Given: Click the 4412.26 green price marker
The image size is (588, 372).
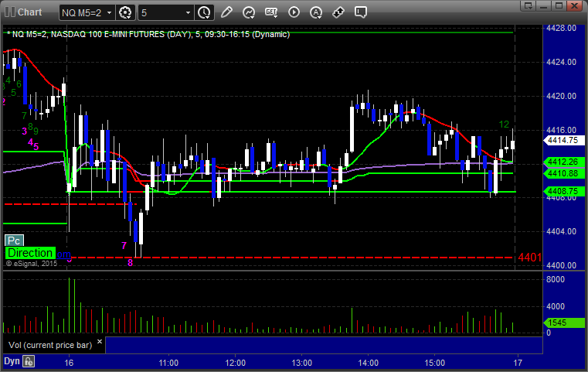Looking at the screenshot, I should [x=563, y=162].
